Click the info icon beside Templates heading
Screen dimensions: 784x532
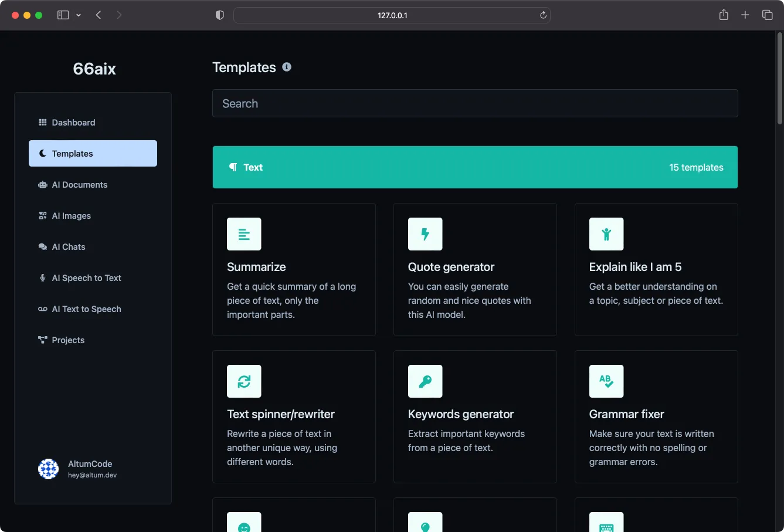point(287,67)
